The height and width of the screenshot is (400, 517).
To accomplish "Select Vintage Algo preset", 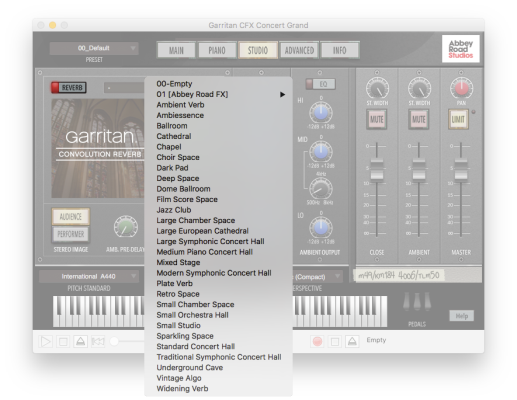I will [218, 378].
